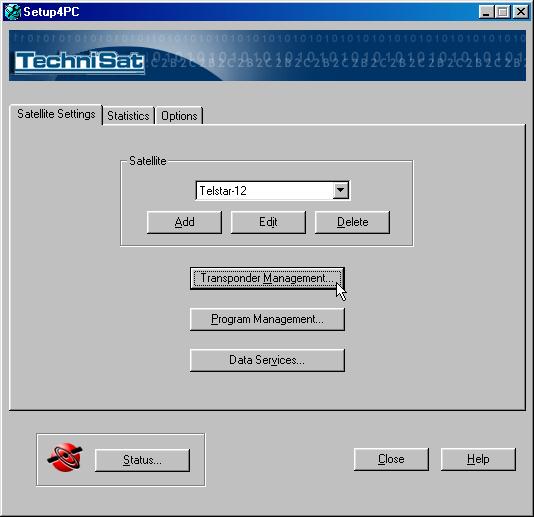This screenshot has width=534, height=517.
Task: Add a new satellite
Action: 184,222
